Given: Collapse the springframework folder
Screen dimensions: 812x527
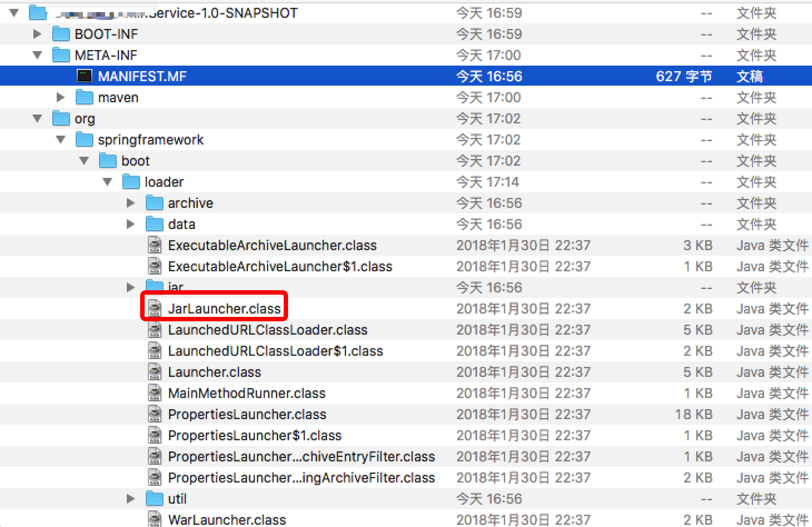Looking at the screenshot, I should [x=61, y=140].
